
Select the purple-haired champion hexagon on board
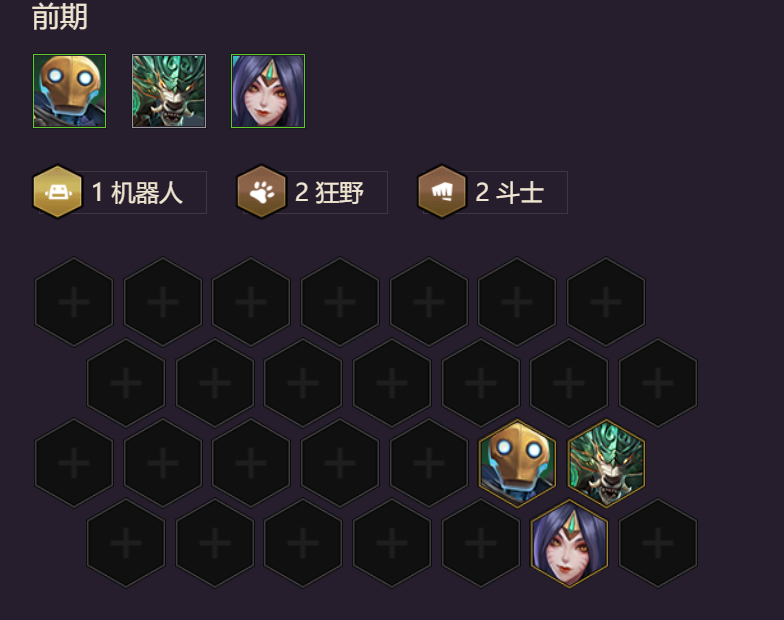[570, 543]
